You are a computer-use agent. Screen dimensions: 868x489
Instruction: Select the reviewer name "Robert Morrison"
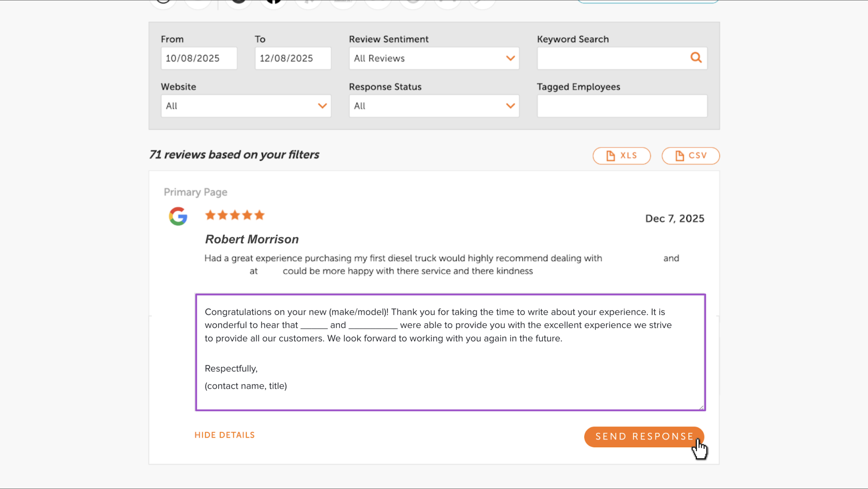252,239
